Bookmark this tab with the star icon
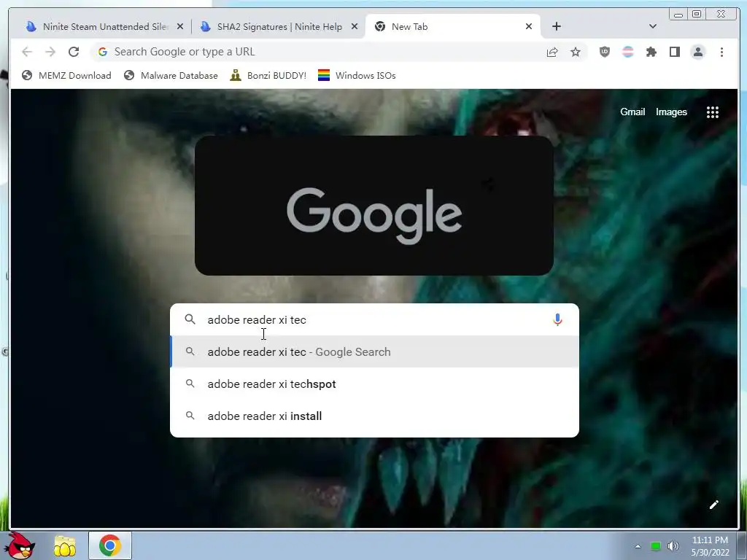The width and height of the screenshot is (747, 560). (576, 52)
